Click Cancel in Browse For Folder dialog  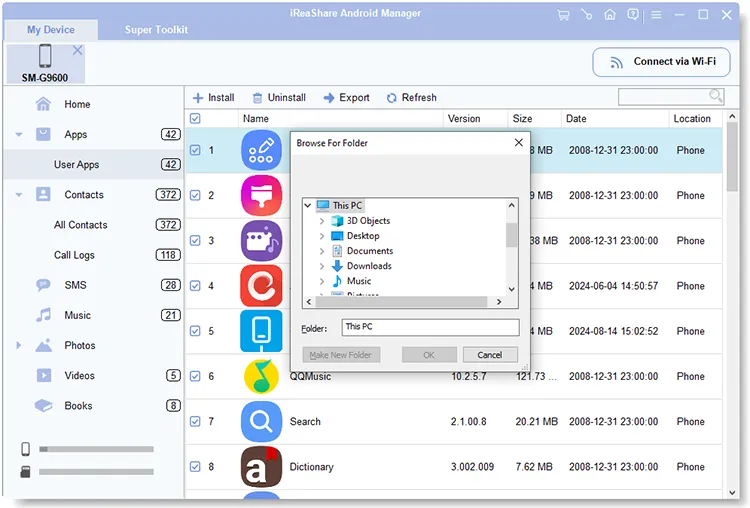(490, 355)
